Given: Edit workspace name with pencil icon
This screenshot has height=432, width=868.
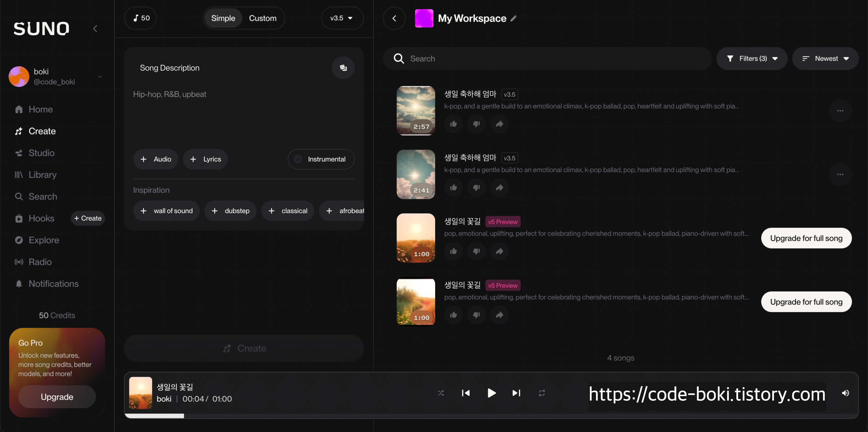Looking at the screenshot, I should click(514, 19).
